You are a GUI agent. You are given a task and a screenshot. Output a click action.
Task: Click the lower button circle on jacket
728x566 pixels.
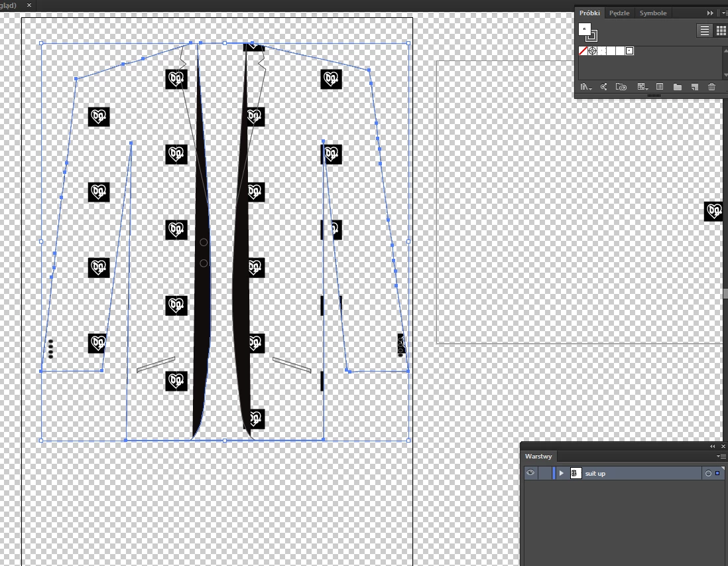204,263
